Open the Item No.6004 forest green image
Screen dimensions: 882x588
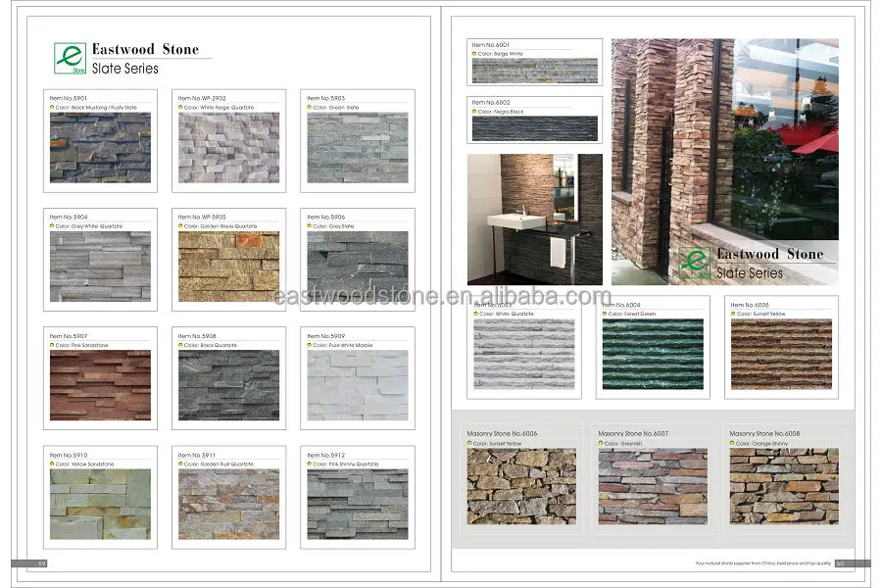tap(653, 355)
